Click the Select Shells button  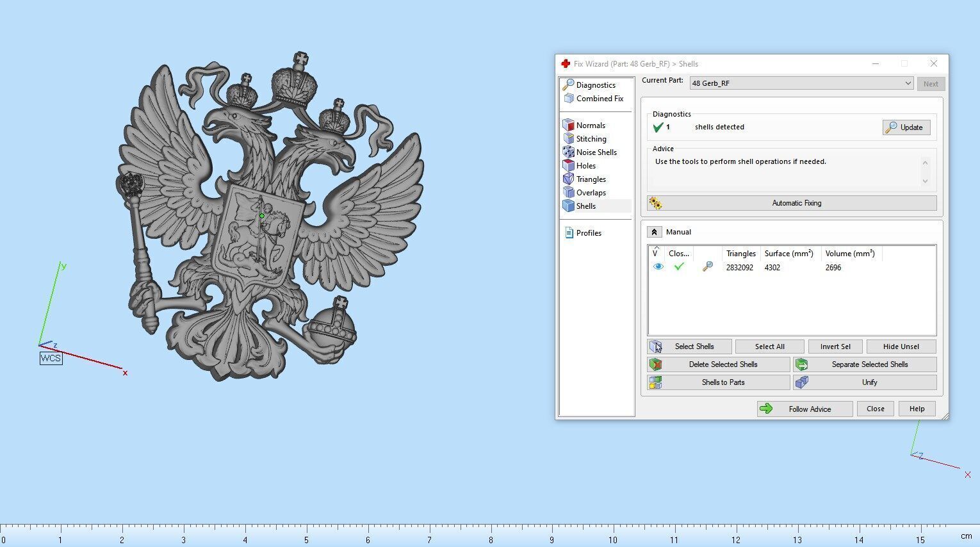689,347
